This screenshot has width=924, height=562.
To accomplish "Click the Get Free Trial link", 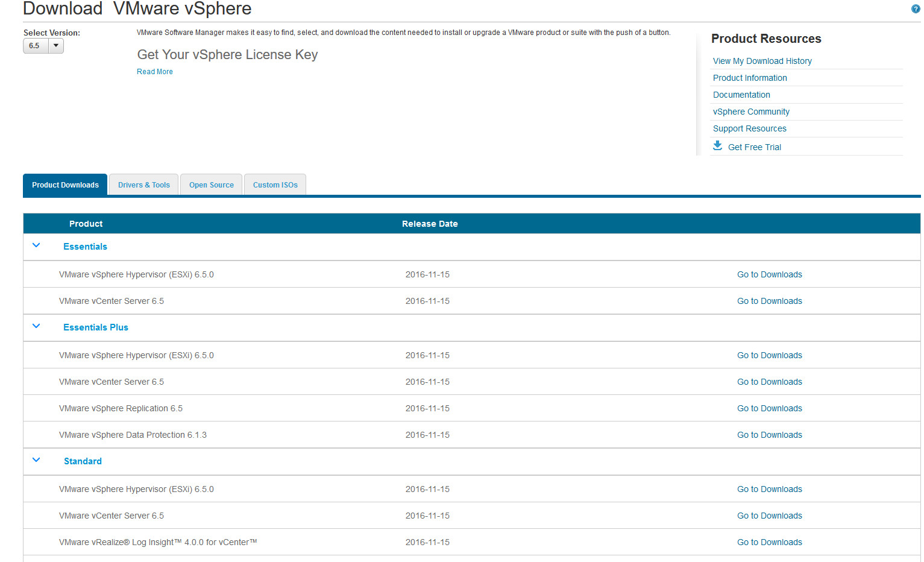I will click(755, 147).
